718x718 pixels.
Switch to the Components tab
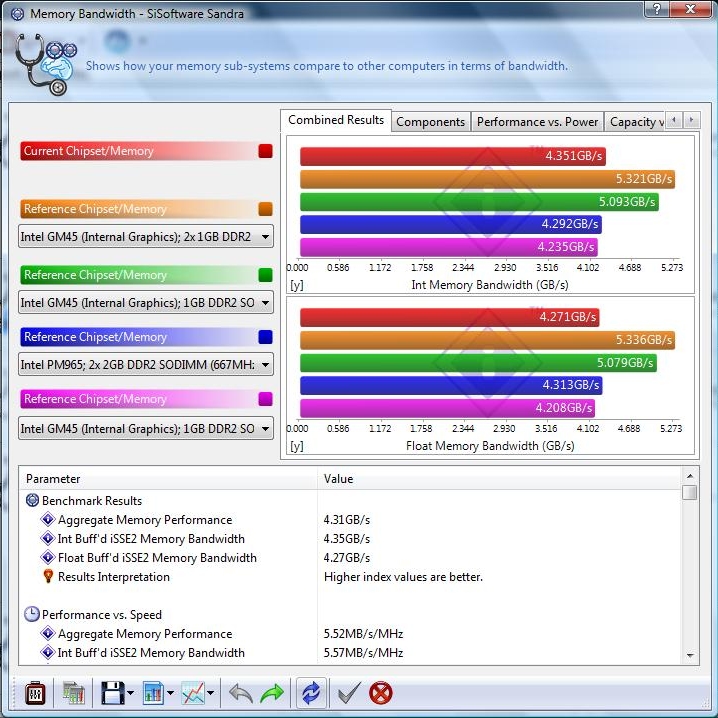[x=430, y=122]
